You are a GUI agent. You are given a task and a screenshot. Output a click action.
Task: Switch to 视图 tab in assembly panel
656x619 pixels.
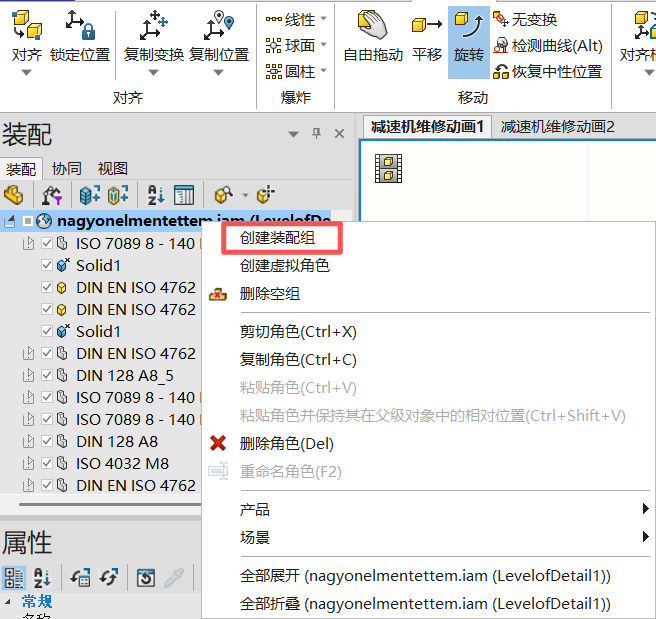pos(112,169)
